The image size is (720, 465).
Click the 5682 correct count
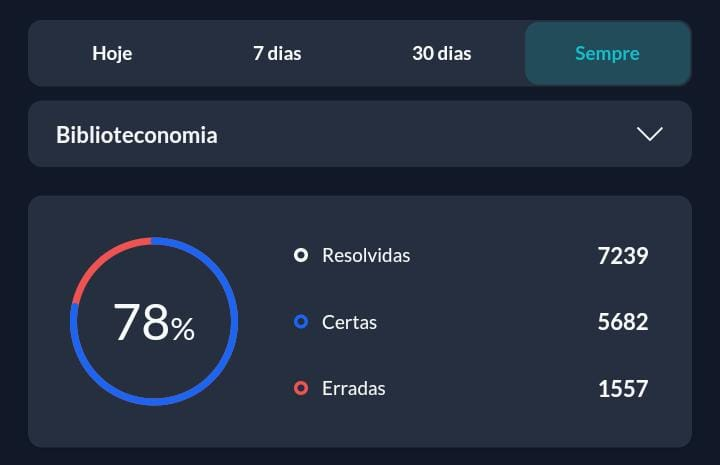pyautogui.click(x=622, y=322)
